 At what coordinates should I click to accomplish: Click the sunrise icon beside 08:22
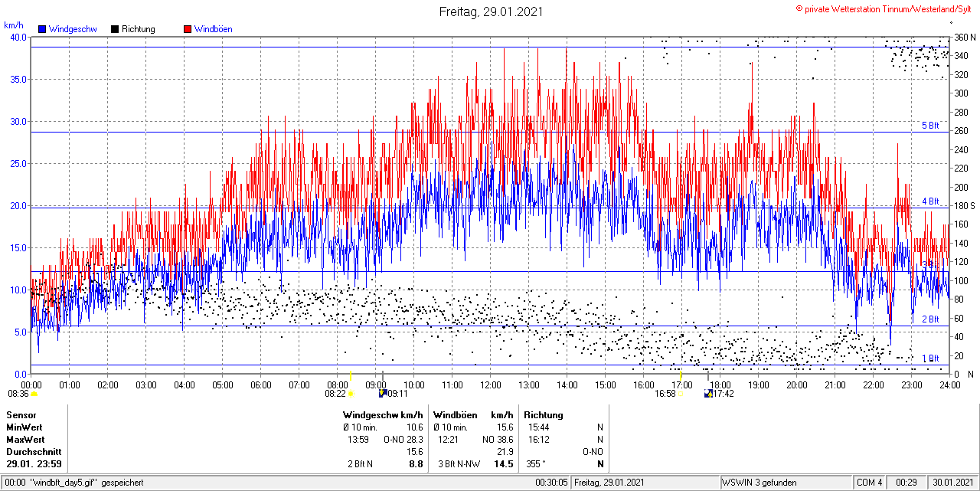tap(351, 394)
